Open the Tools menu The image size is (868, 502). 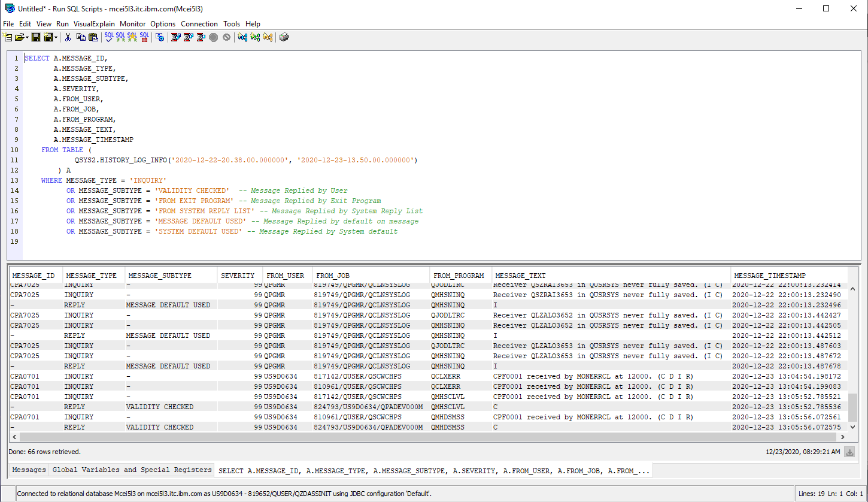tap(232, 24)
